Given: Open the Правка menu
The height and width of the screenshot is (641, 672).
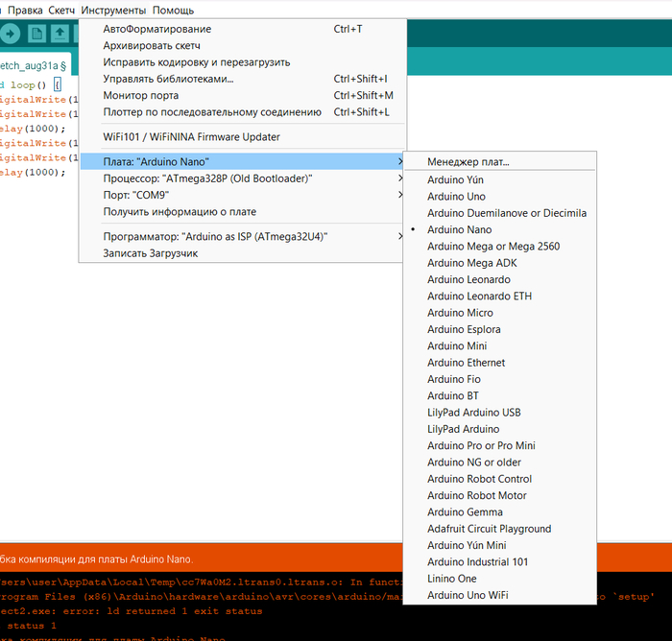Looking at the screenshot, I should click(x=25, y=11).
